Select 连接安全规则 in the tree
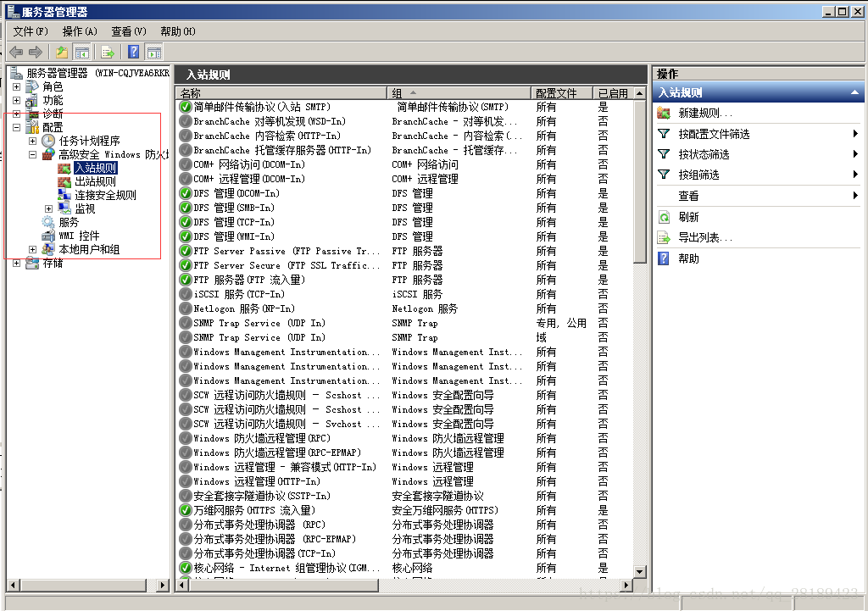868x611 pixels. click(105, 195)
